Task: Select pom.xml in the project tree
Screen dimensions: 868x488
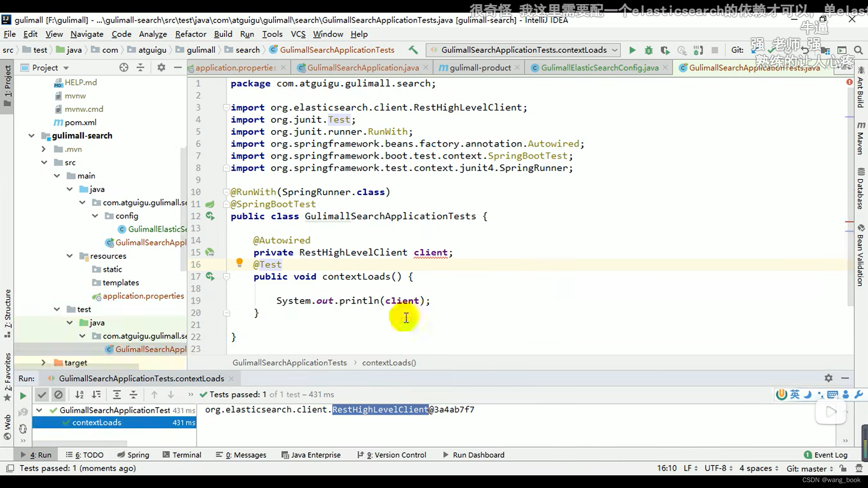Action: pos(80,122)
